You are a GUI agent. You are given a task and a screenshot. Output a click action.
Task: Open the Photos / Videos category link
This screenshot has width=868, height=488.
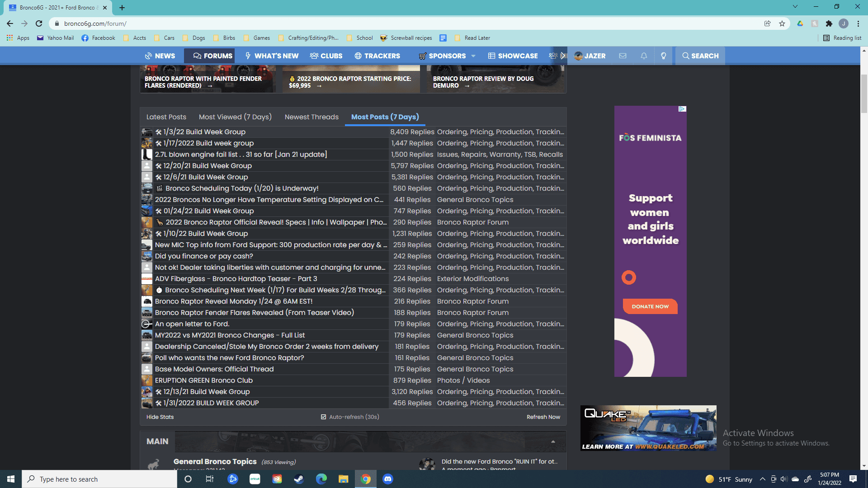coord(463,380)
